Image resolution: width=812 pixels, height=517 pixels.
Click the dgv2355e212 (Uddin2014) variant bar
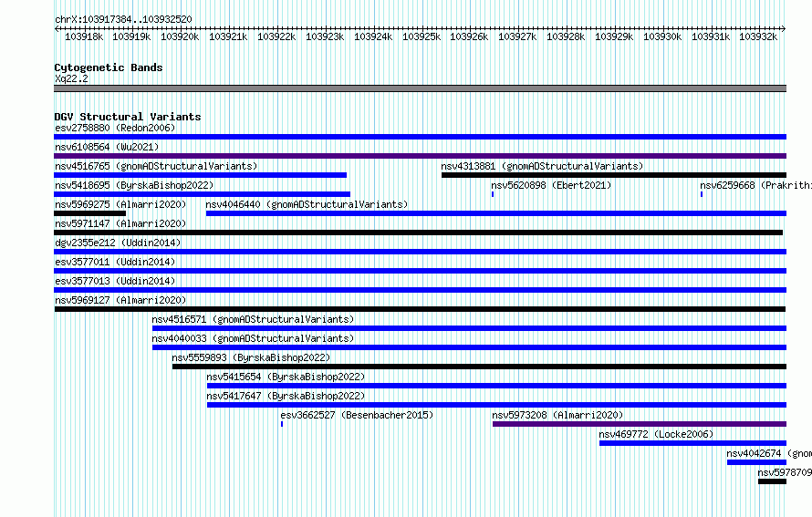(x=420, y=252)
